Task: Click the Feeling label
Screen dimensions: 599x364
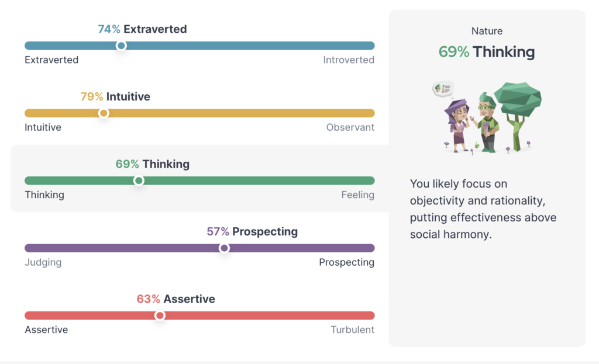Action: point(357,195)
